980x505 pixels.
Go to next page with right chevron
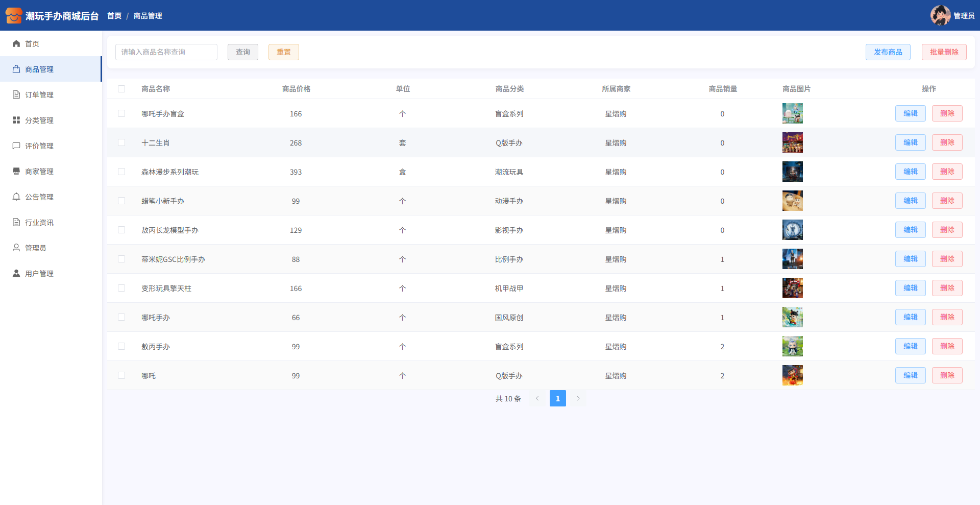[578, 398]
